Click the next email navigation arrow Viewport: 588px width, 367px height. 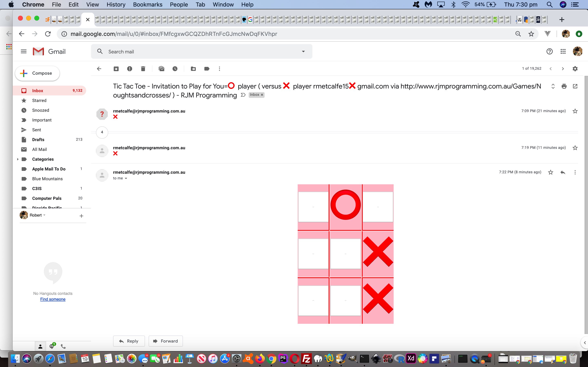coord(563,69)
